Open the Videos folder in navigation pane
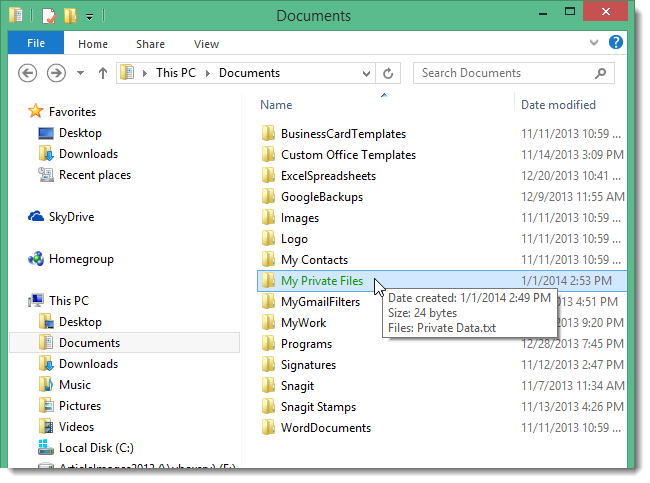650x483 pixels. point(76,427)
